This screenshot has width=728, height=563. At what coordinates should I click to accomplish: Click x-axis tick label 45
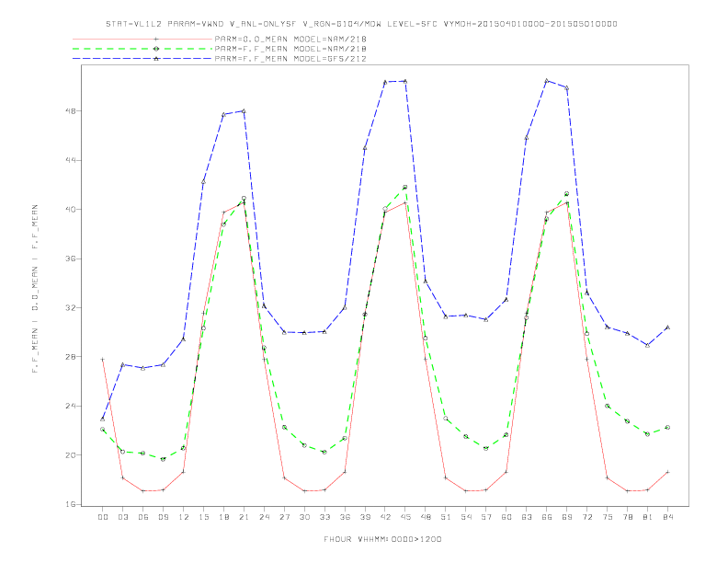coord(405,517)
